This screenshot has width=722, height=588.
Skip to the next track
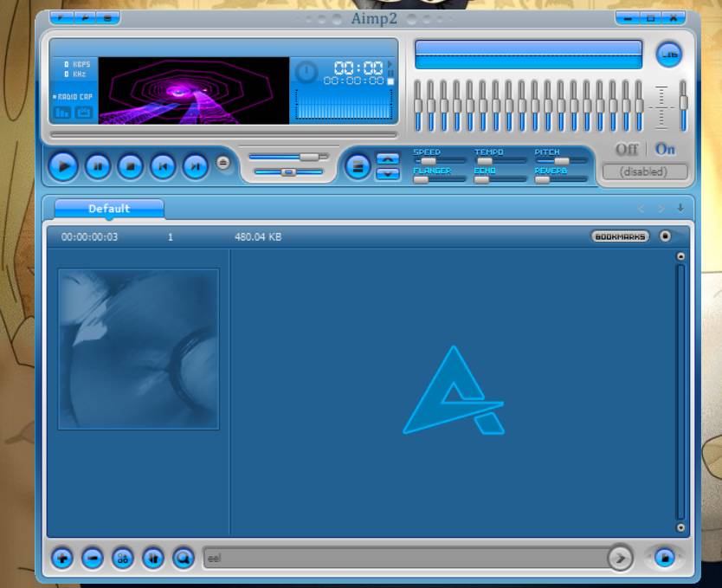click(196, 165)
